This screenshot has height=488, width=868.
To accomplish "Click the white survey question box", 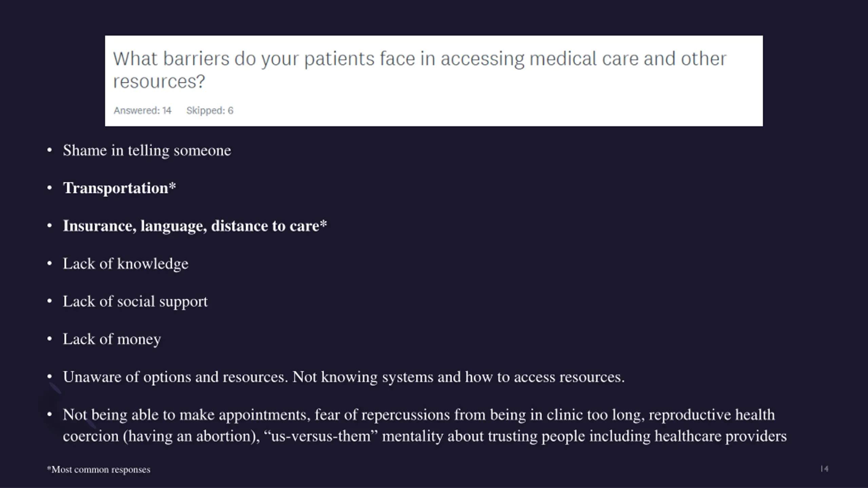I will coord(434,81).
